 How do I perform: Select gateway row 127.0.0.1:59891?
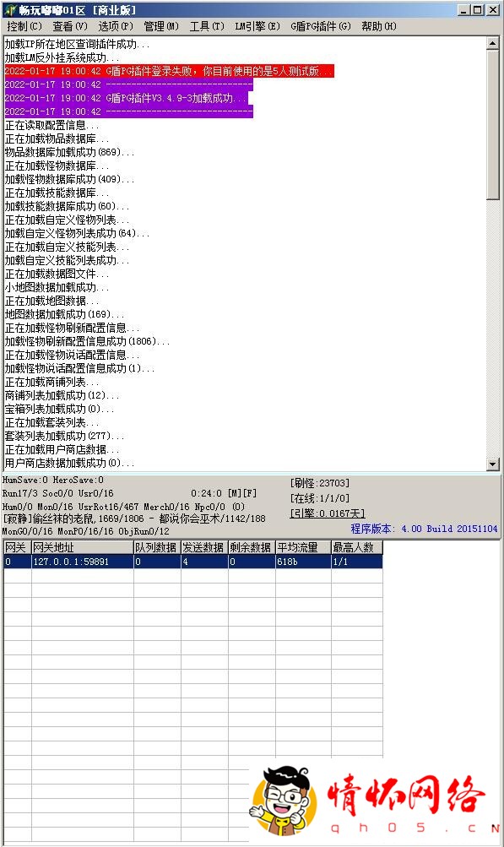point(192,562)
